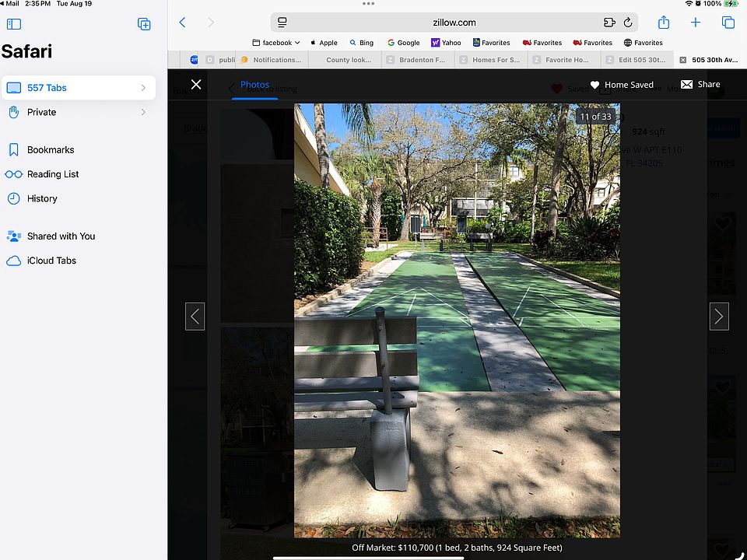Switch to the County look... tab

[345, 60]
